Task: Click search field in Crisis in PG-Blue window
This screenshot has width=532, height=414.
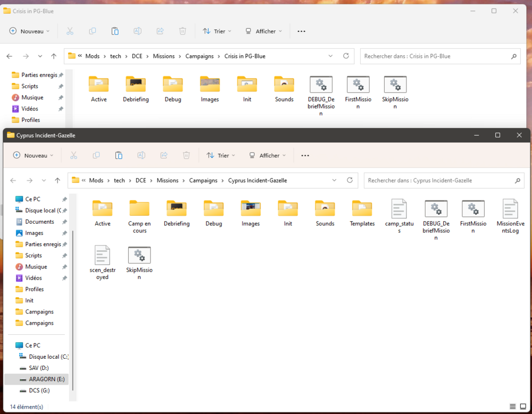Action: point(440,56)
